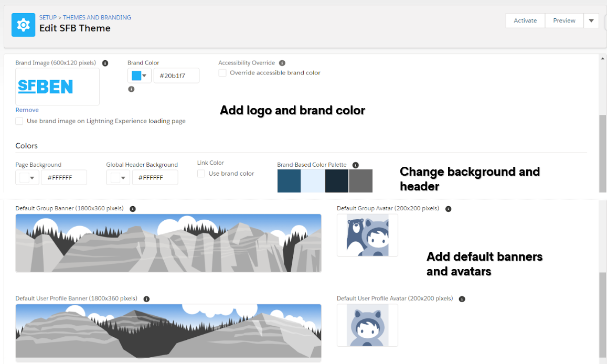Expand the arrow menu next to Preview
Image resolution: width=607 pixels, height=364 pixels.
point(591,20)
